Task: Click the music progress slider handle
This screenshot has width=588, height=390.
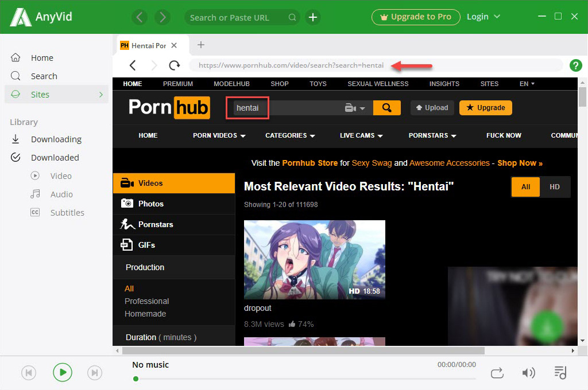Action: (136, 379)
